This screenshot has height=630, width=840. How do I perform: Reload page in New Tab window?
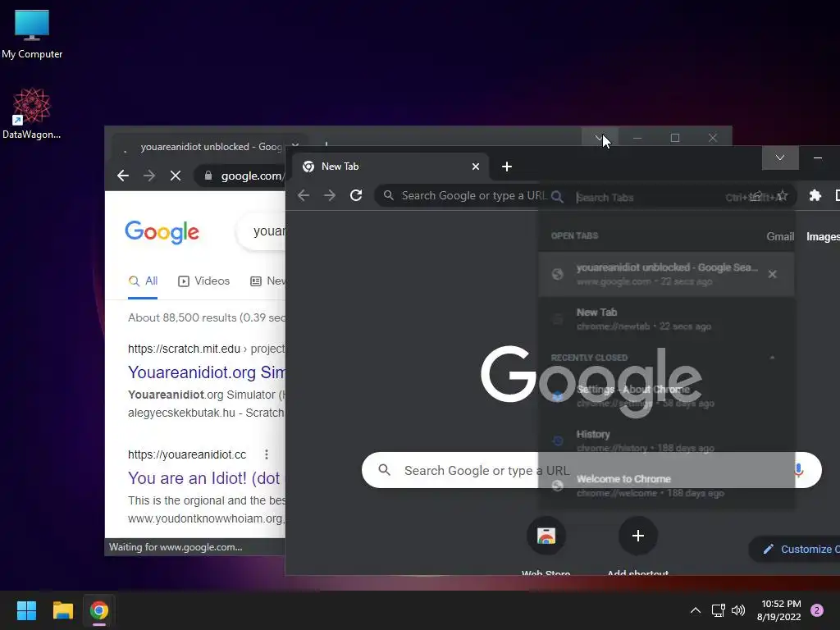pyautogui.click(x=356, y=195)
